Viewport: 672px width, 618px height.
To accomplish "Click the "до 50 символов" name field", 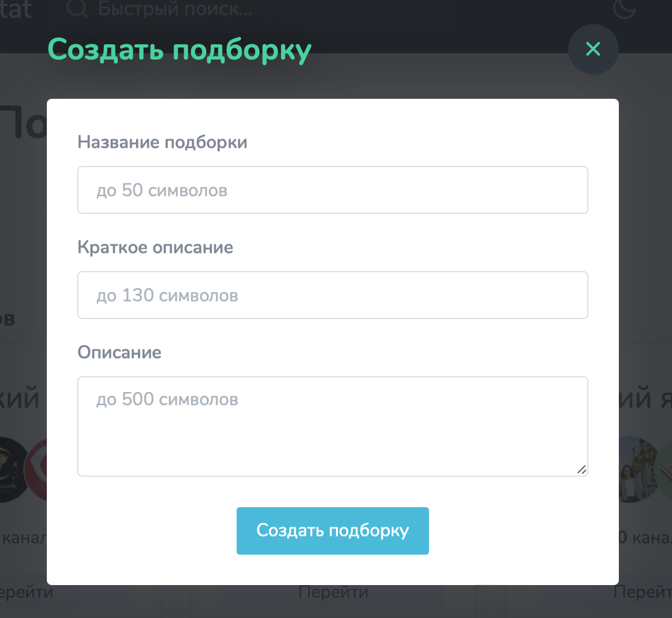I will coord(333,190).
